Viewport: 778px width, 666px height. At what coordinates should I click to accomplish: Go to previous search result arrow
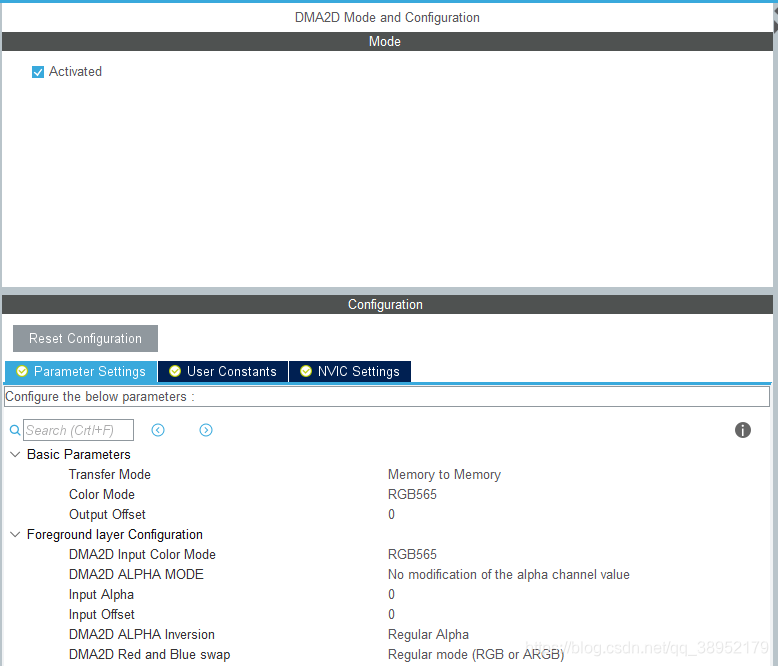158,430
